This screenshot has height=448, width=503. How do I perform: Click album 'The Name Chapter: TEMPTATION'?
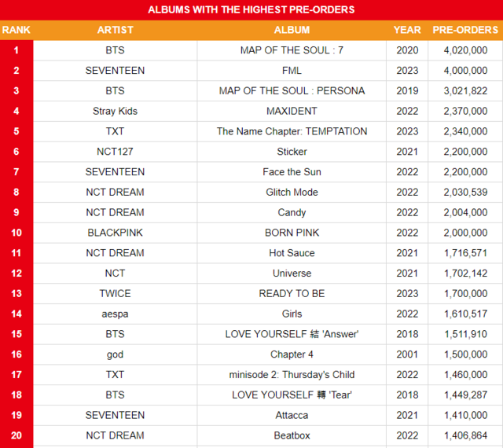(292, 131)
